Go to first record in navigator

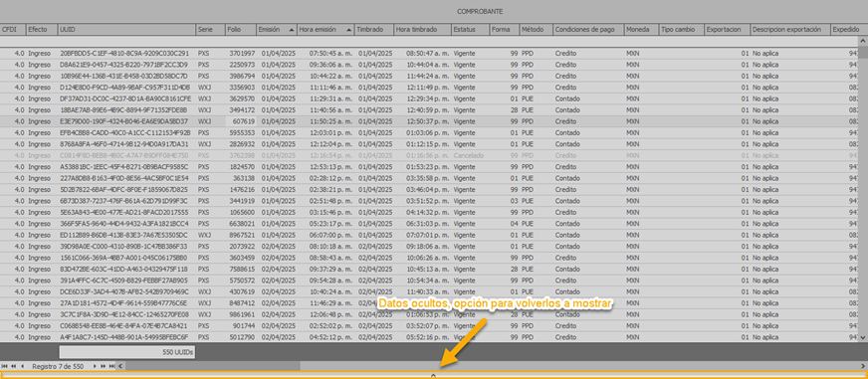5,366
